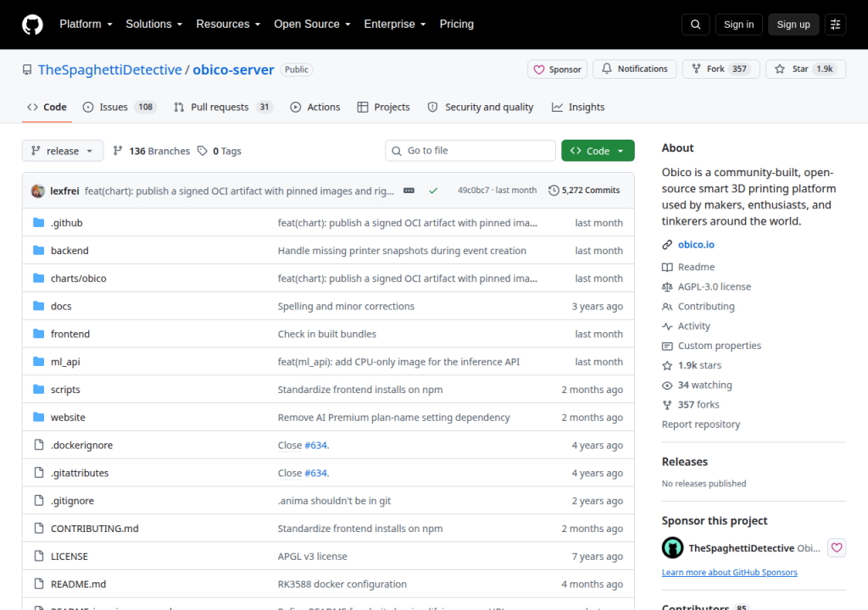This screenshot has width=868, height=610.
Task: Open the search magnifier in header
Action: 695,25
